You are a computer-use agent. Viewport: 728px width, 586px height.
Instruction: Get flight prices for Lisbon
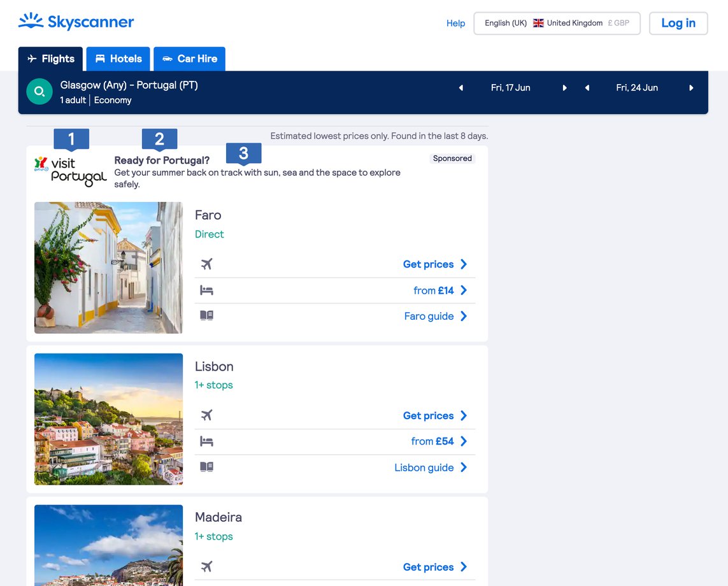[x=428, y=415]
